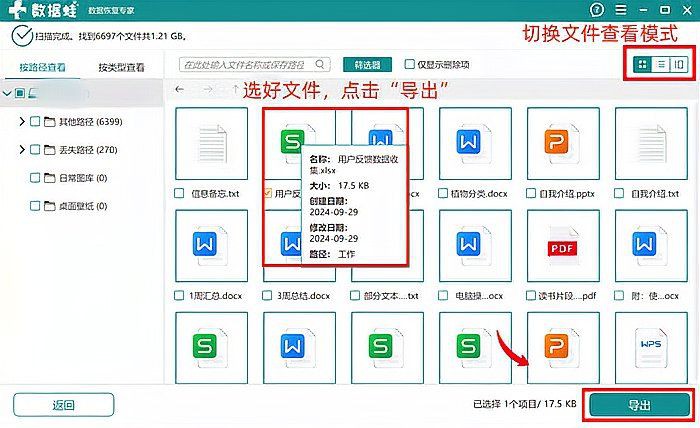Select the 自我介绍.pptx presentation thumbnail
The width and height of the screenshot is (700, 428).
563,144
